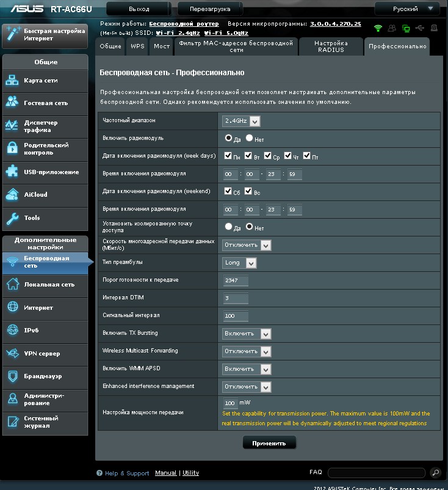Click the Internet globe icon
448x490 pixels.
point(13,307)
